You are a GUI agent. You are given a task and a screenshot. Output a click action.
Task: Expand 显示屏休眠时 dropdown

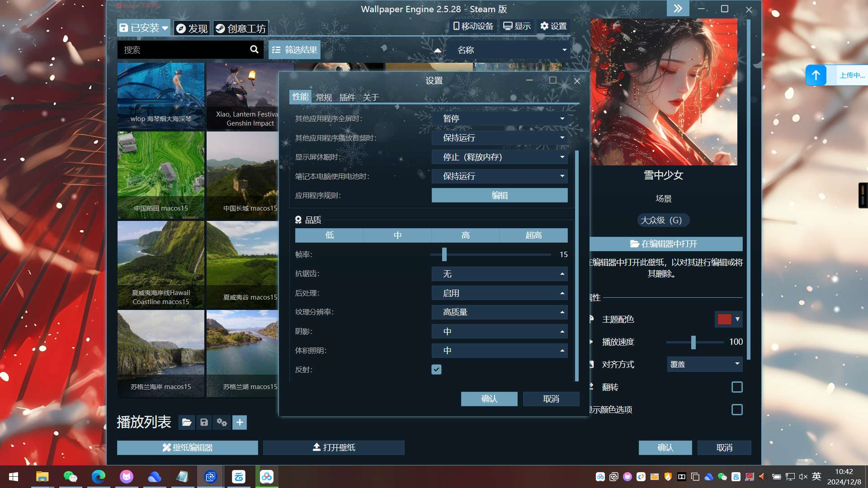pos(500,157)
